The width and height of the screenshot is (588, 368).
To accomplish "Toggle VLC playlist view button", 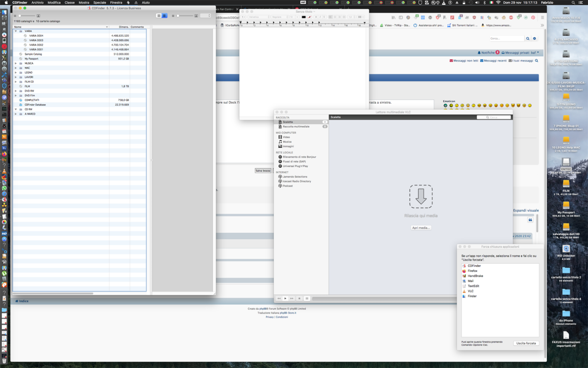I will pyautogui.click(x=307, y=299).
